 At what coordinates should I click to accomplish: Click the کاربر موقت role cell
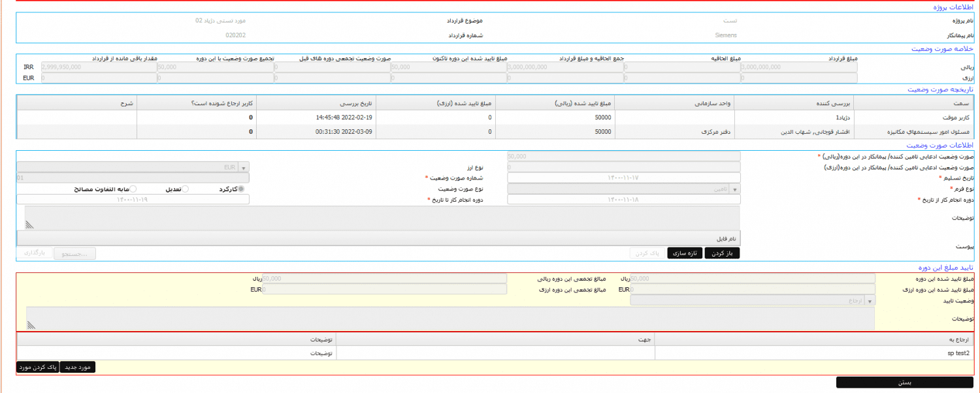coord(913,118)
